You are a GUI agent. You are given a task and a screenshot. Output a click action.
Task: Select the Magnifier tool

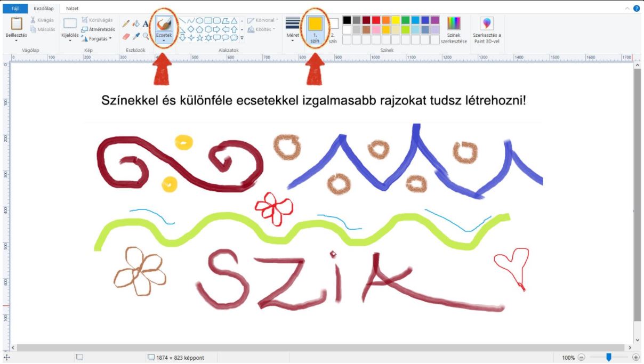tap(146, 36)
